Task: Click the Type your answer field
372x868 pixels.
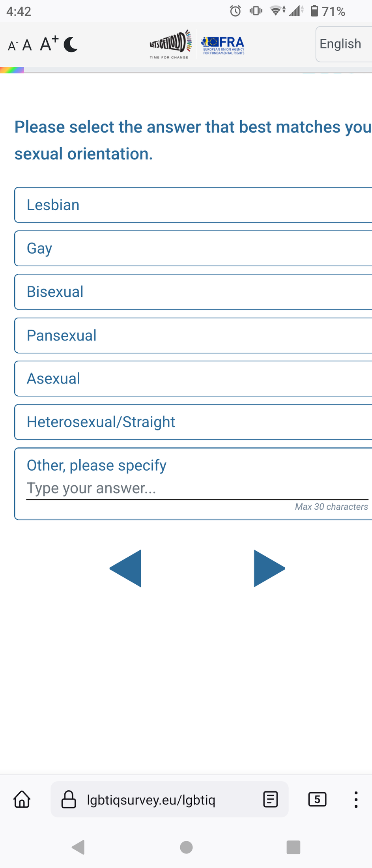Action: pyautogui.click(x=197, y=488)
